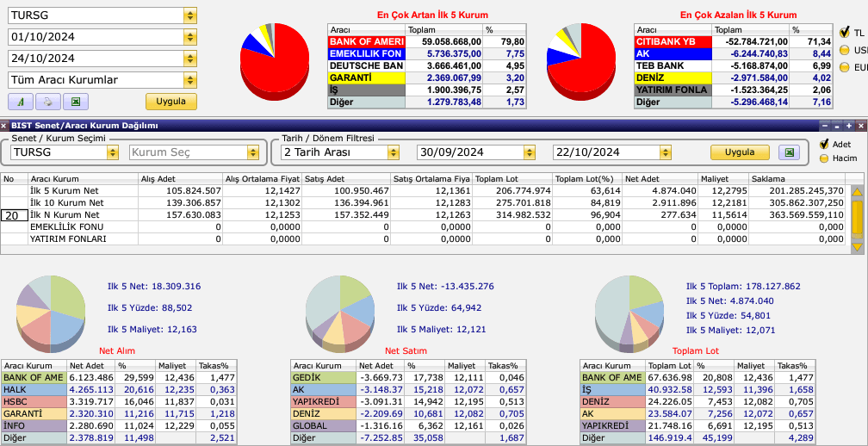868x446 pixels.
Task: Select İŞ row in Toplam Lot table
Action: pyautogui.click(x=697, y=389)
